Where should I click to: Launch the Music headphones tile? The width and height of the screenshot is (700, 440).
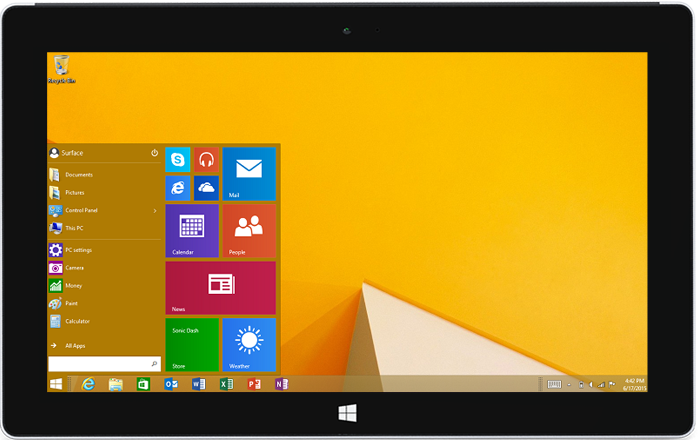coord(206,159)
